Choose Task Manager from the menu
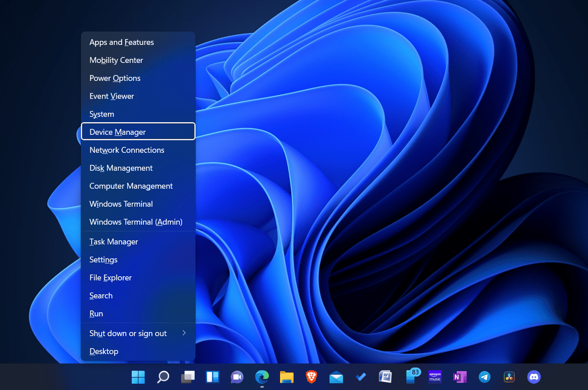Image resolution: width=588 pixels, height=390 pixels. (114, 242)
